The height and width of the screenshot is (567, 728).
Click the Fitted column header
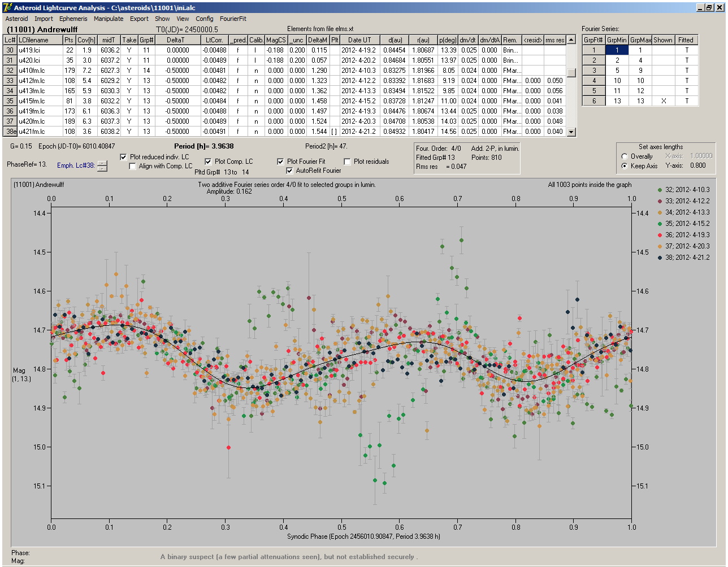(x=686, y=40)
